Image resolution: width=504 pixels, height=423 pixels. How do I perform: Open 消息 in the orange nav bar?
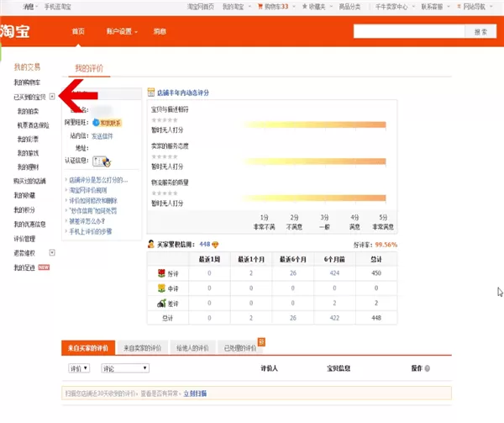pos(160,31)
